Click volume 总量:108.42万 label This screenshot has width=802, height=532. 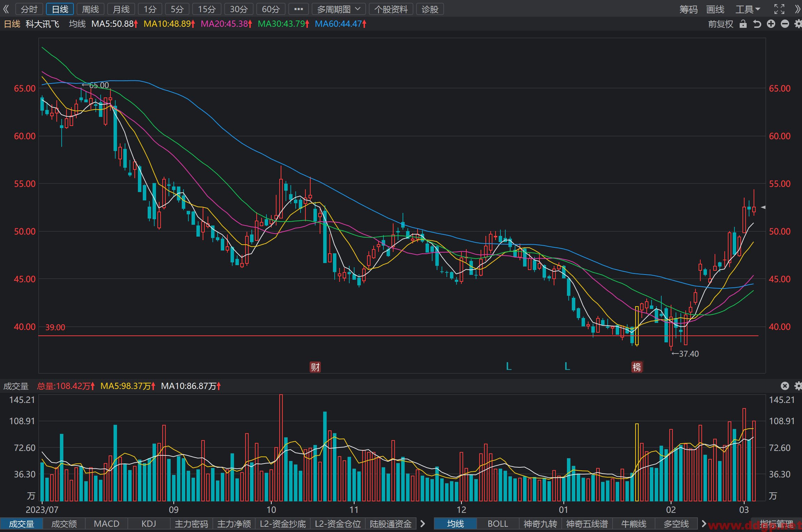click(x=66, y=386)
